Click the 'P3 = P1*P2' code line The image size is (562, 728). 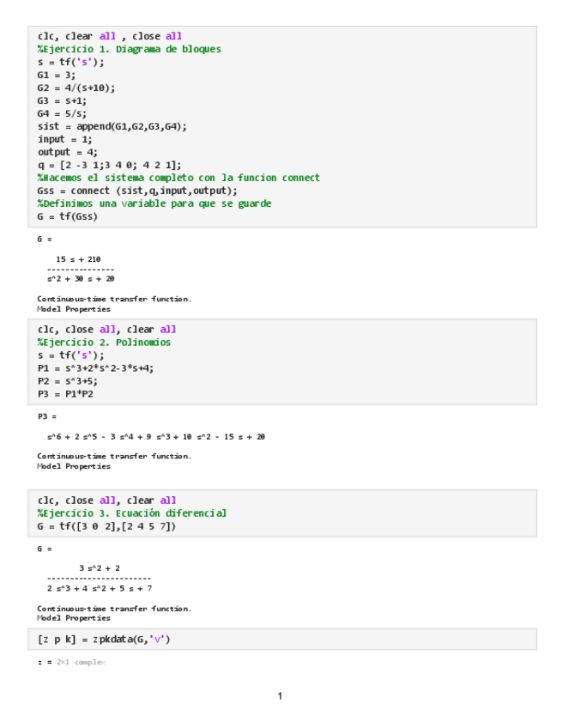(65, 394)
